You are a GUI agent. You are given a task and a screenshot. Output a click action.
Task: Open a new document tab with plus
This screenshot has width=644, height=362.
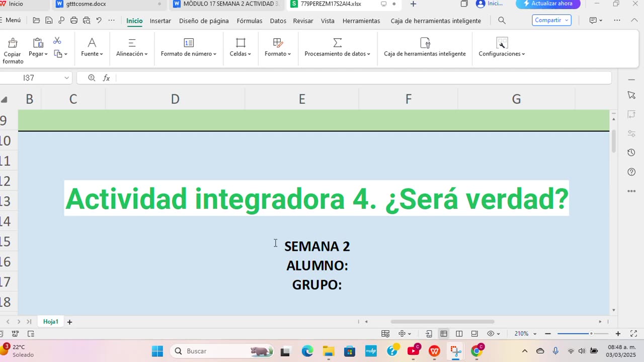413,4
